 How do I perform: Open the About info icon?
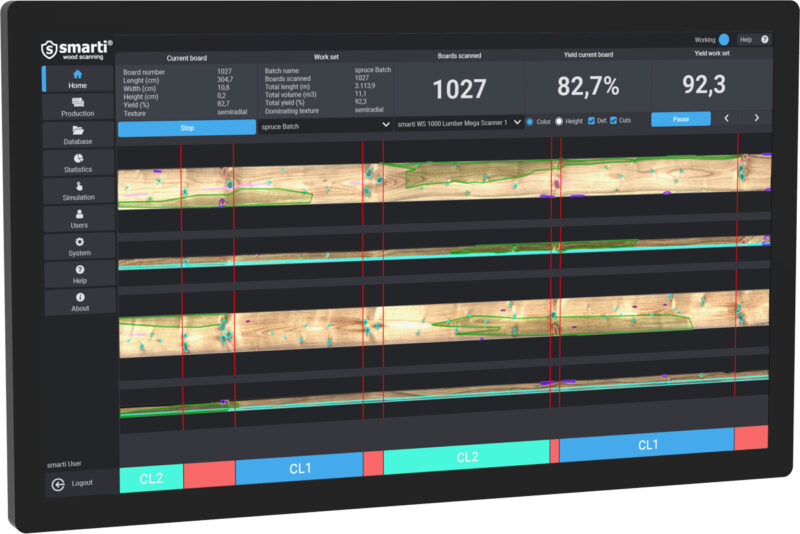(80, 297)
